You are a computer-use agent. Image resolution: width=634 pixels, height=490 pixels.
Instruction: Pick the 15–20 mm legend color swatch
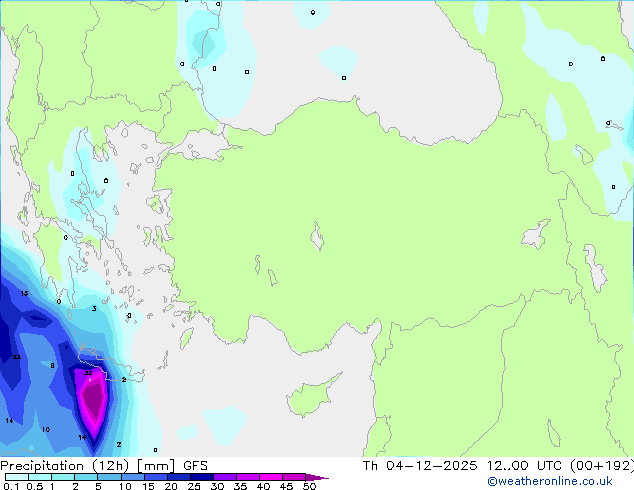pos(156,477)
